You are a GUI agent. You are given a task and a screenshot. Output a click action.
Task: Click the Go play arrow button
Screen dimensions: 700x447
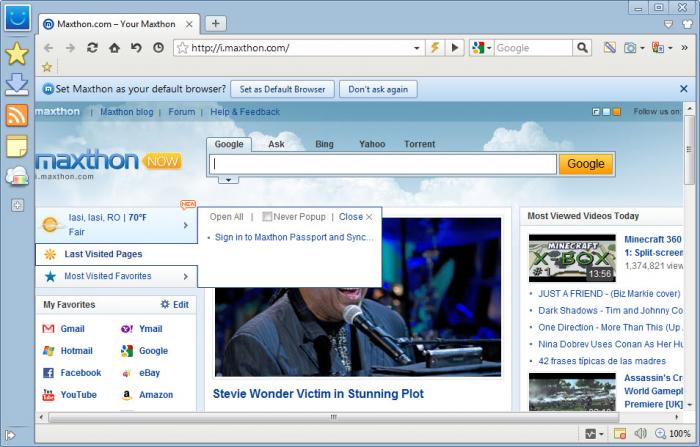(454, 48)
